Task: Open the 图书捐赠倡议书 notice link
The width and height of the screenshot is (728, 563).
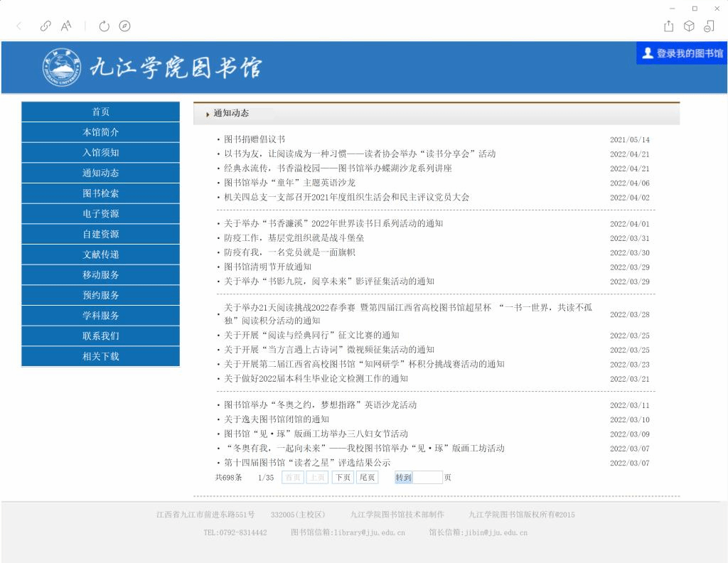Action: [x=255, y=139]
